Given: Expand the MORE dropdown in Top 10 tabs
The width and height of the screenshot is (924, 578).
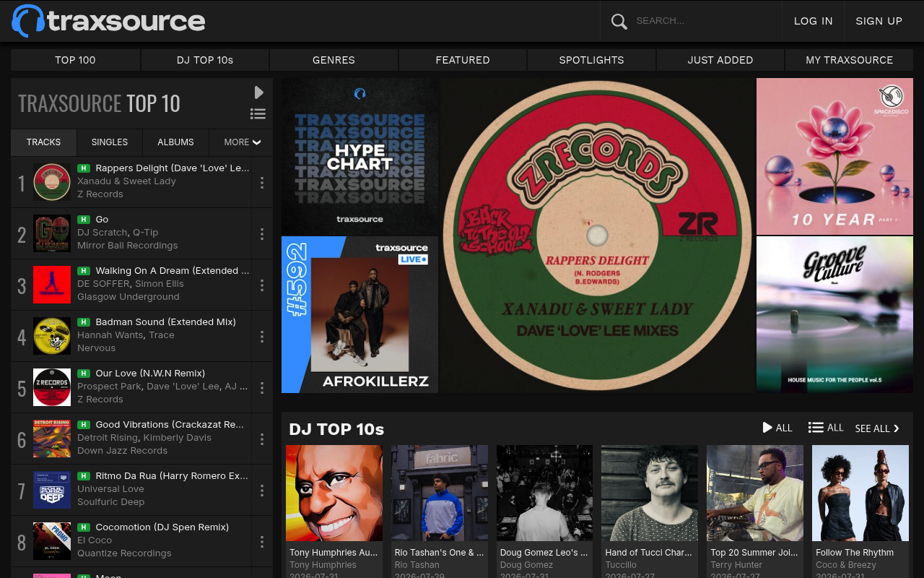Looking at the screenshot, I should [243, 142].
